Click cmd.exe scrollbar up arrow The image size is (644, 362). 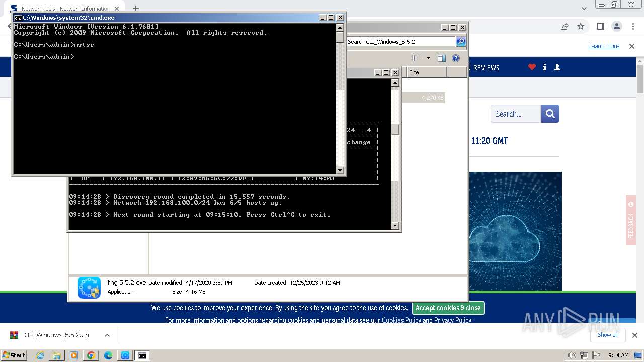point(340,27)
